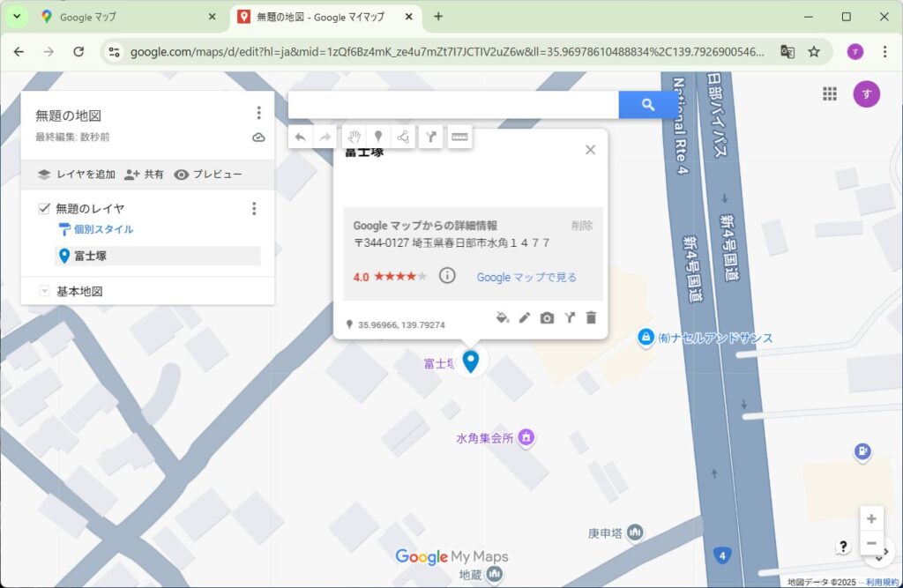Open the tab search dropdown

17,17
